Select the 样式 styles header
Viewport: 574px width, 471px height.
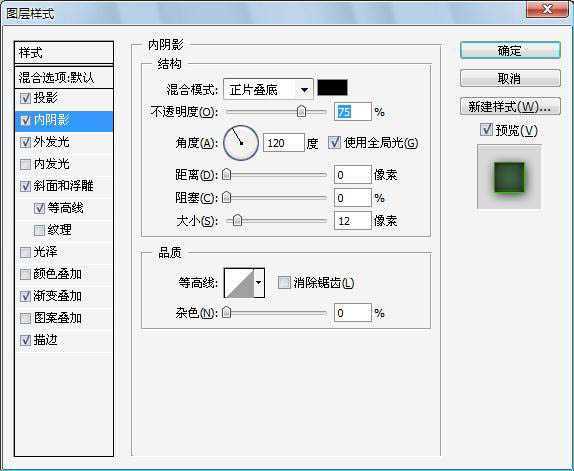[x=64, y=53]
